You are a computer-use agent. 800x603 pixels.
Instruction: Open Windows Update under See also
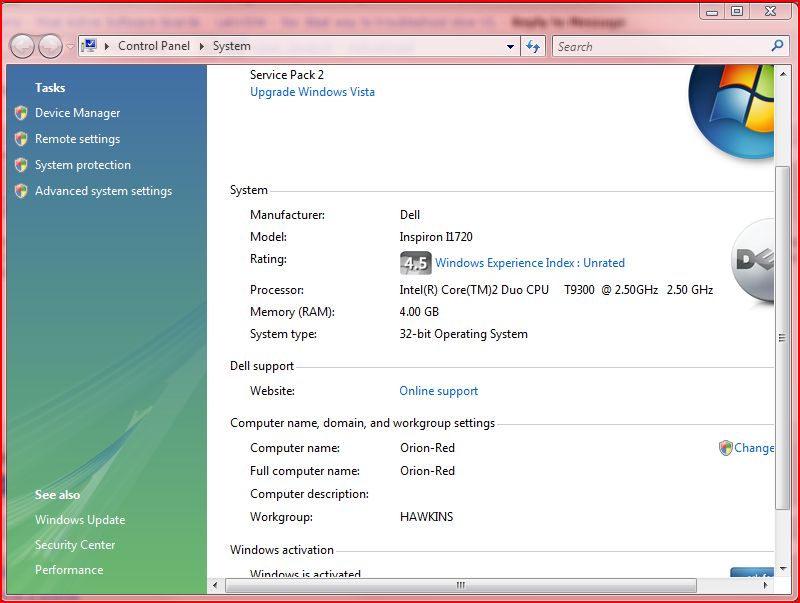(x=80, y=520)
